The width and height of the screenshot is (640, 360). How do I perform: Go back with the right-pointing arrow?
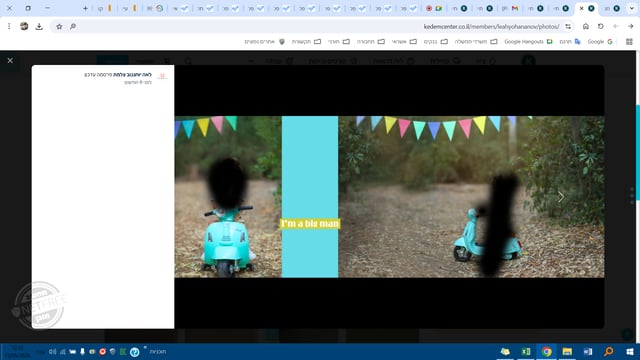[631, 27]
